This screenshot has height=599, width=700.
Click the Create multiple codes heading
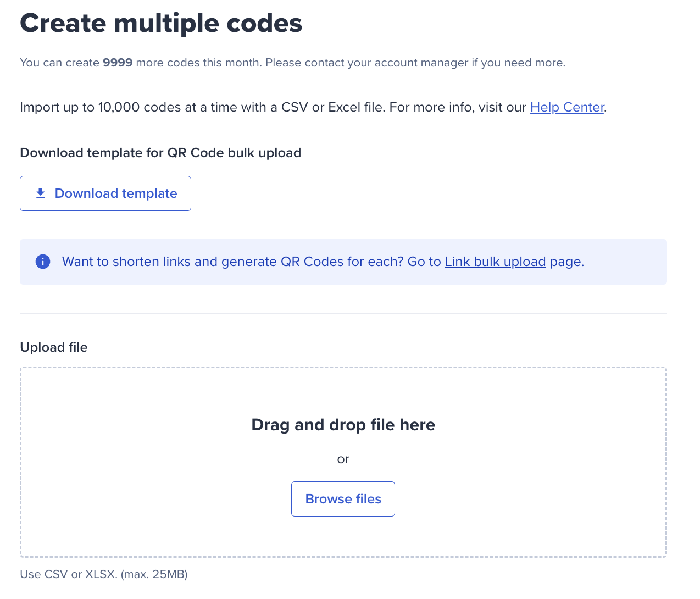(161, 24)
